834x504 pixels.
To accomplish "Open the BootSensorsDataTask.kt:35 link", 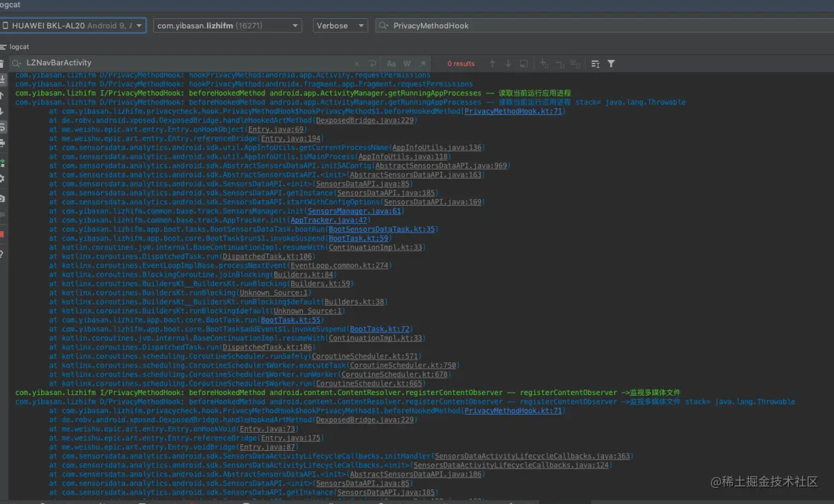I will click(x=381, y=229).
